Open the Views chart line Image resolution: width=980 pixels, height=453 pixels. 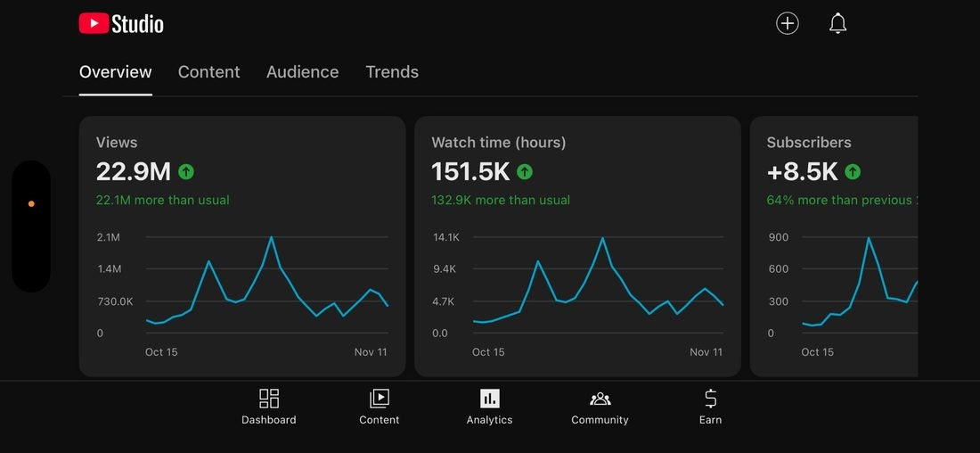(267, 280)
